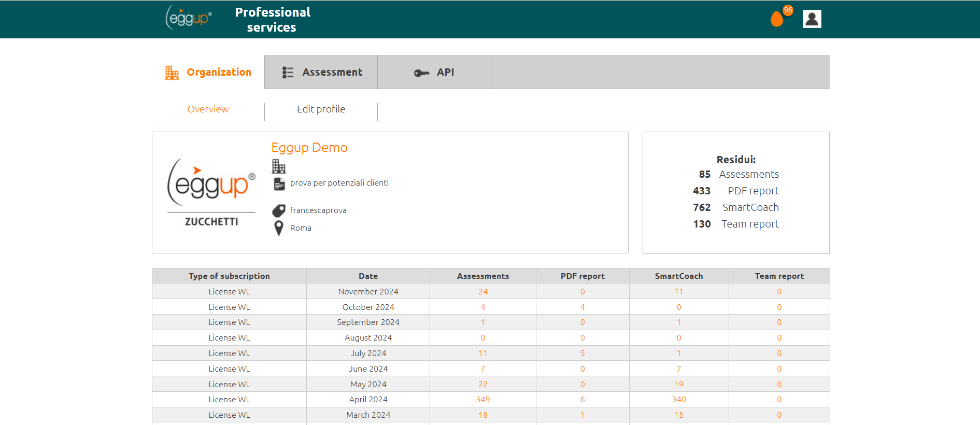Click assessments value 24 for November 2024
The height and width of the screenshot is (425, 980).
tap(483, 292)
